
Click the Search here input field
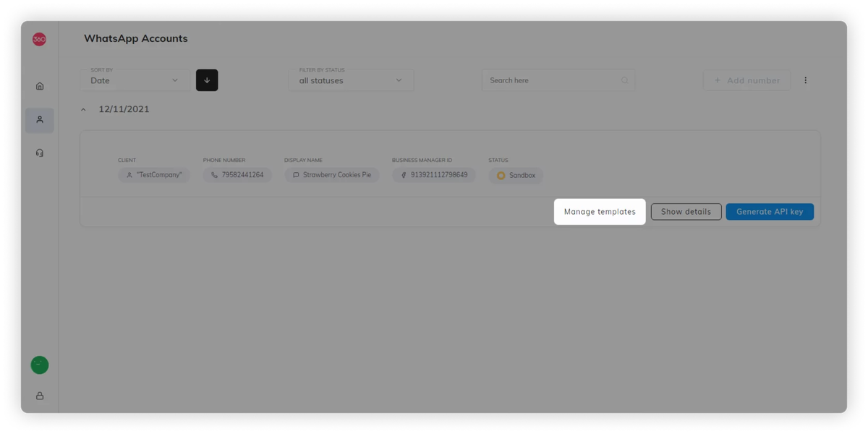tap(558, 80)
